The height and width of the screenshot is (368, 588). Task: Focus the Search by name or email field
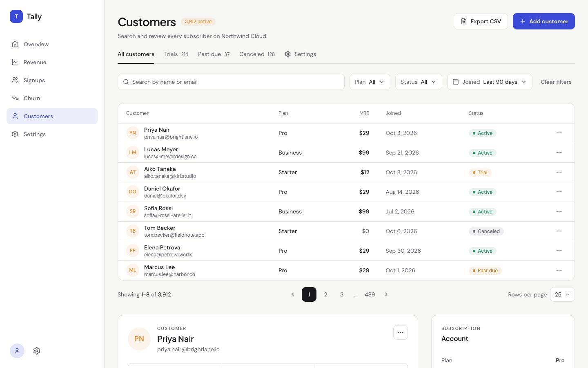tap(231, 82)
